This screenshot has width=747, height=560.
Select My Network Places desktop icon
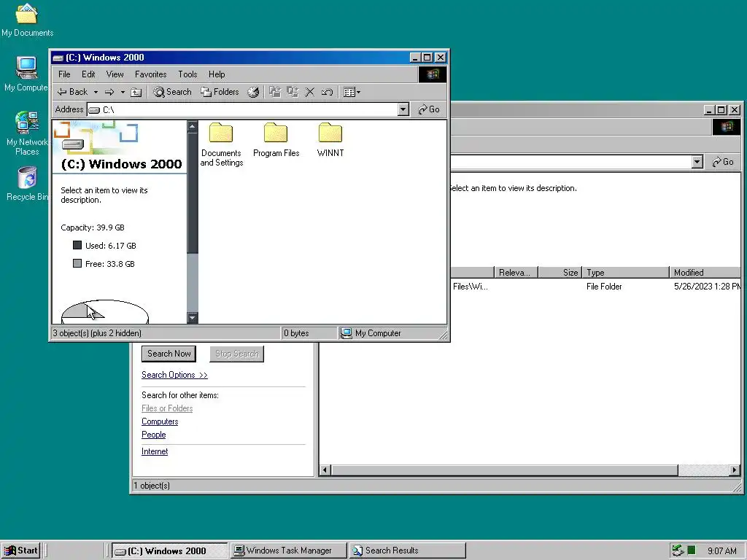[x=27, y=133]
